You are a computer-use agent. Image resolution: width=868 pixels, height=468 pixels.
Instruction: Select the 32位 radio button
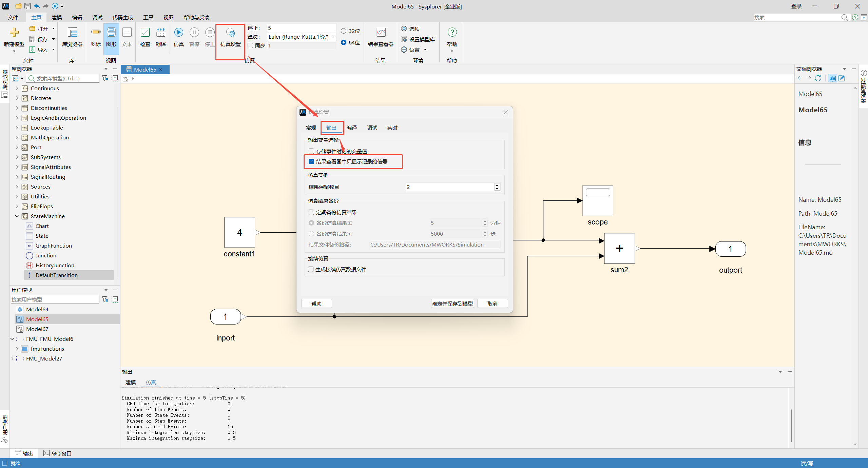pos(344,31)
